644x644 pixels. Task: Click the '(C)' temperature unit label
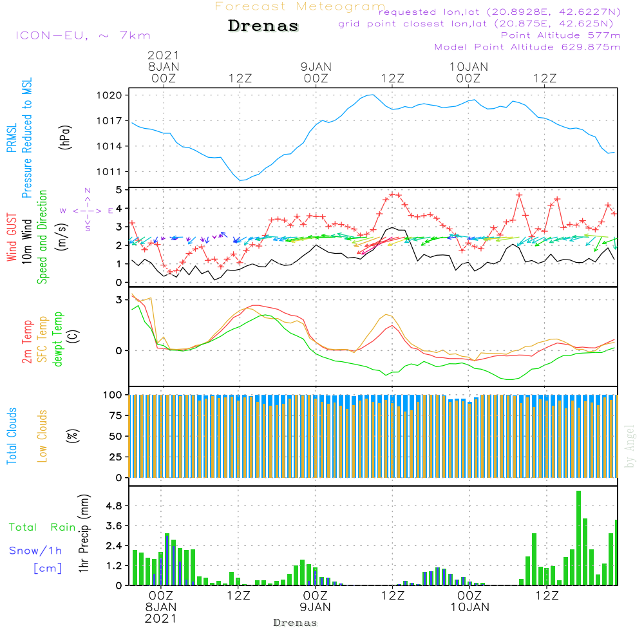click(x=73, y=337)
